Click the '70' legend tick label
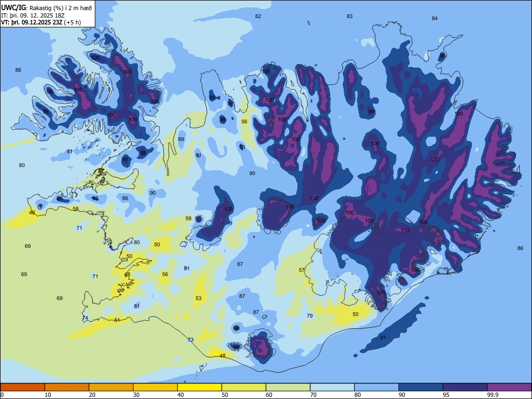This screenshot has height=399, width=532. click(313, 395)
